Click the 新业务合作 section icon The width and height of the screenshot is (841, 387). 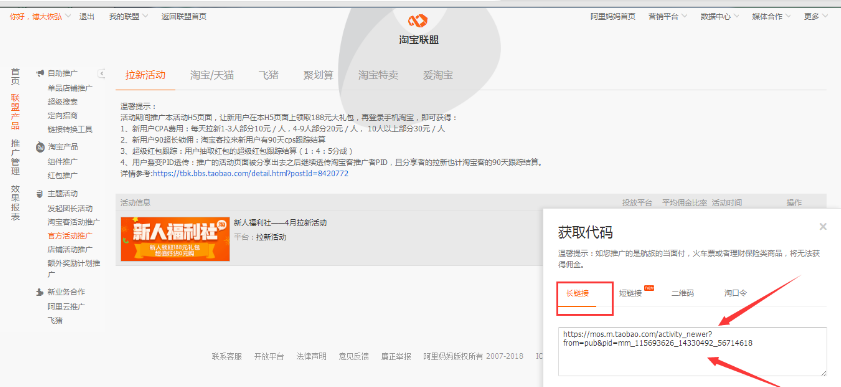[40, 292]
